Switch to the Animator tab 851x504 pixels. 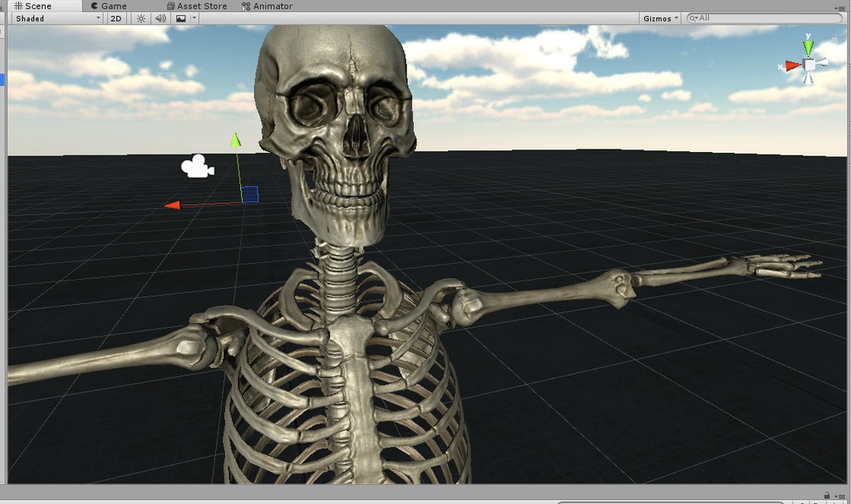tap(267, 6)
